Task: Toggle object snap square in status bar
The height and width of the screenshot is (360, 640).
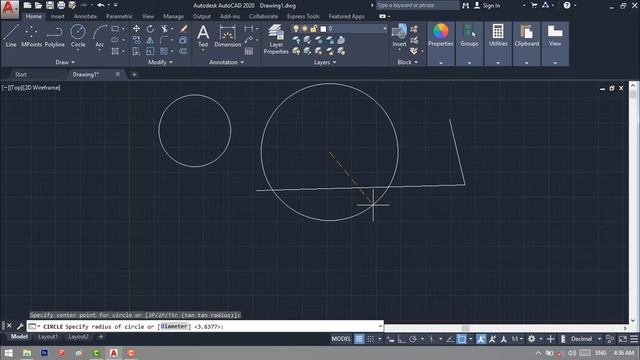Action: [462, 339]
